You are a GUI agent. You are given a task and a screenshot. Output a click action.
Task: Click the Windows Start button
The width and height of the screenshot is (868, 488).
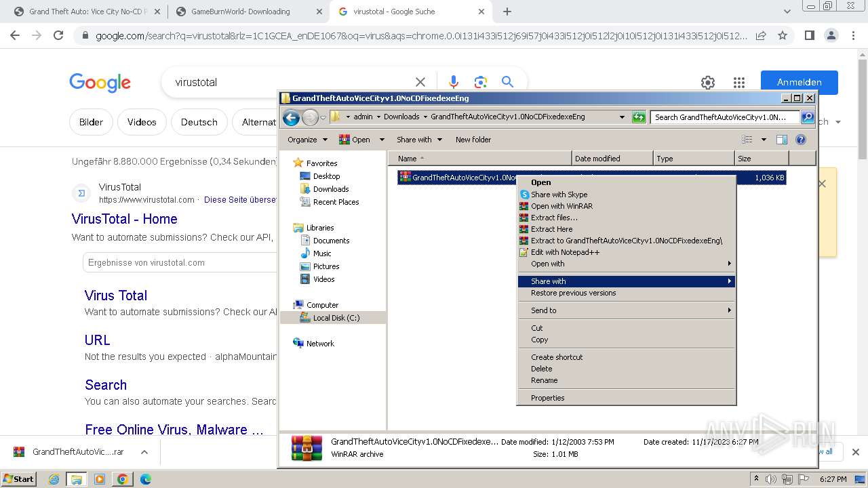(18, 479)
